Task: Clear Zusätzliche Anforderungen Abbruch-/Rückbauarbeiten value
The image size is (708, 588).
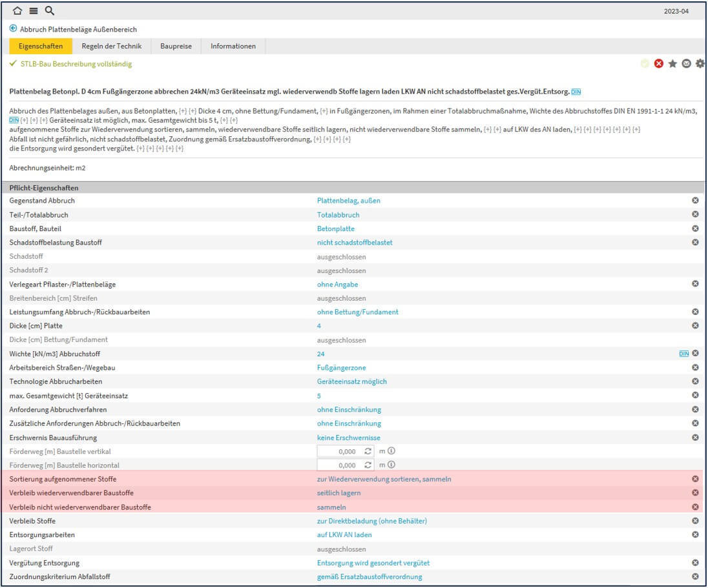Action: click(695, 423)
